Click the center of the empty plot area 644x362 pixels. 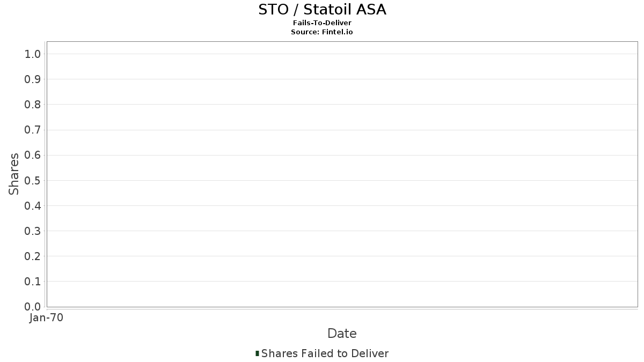click(x=342, y=174)
